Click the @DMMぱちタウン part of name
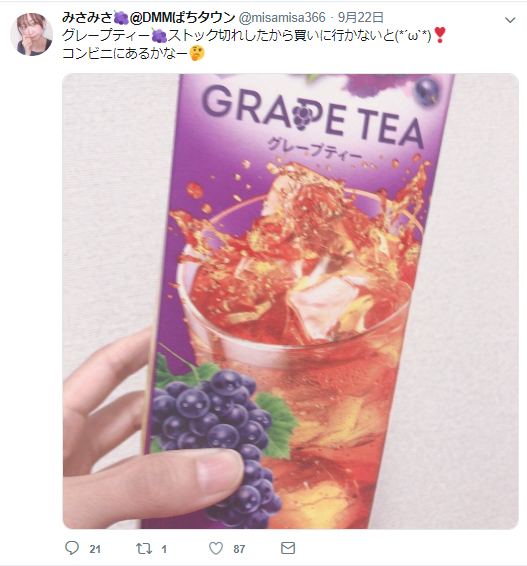The width and height of the screenshot is (527, 566). point(182,17)
